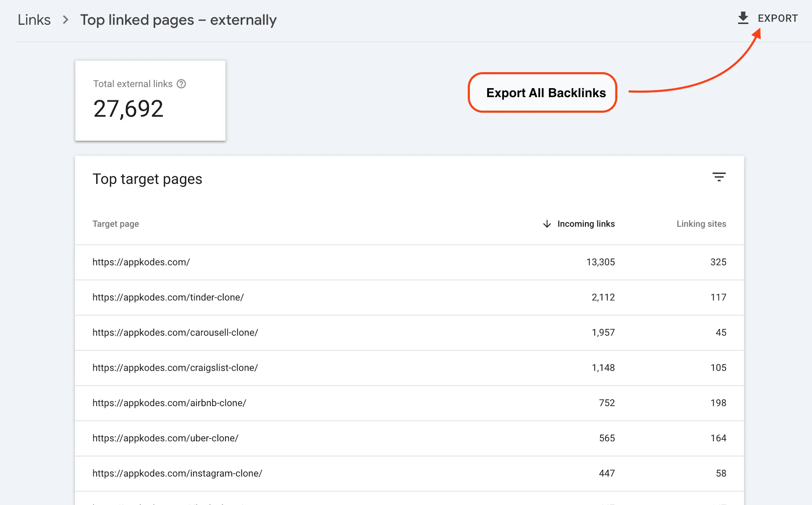Click the 752 incoming links value
Viewport: 812px width, 505px height.
point(607,403)
